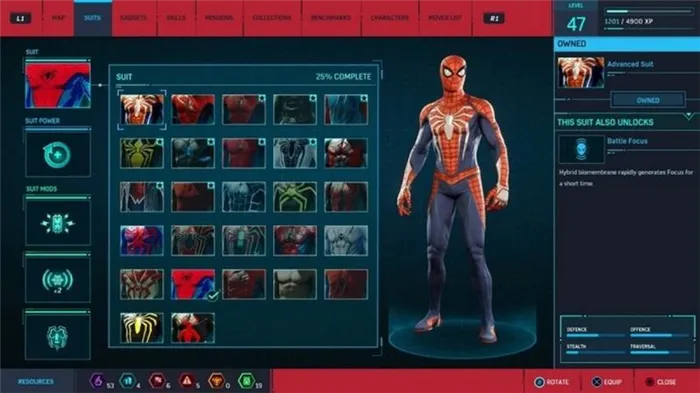700x393 pixels.
Task: Go to the Skills tab
Action: (176, 18)
